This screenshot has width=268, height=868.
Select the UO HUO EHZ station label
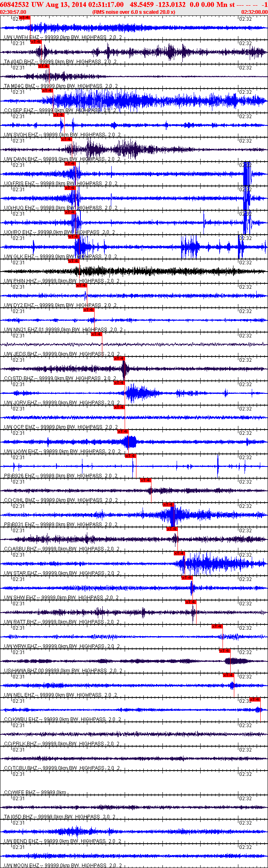[x=61, y=208]
